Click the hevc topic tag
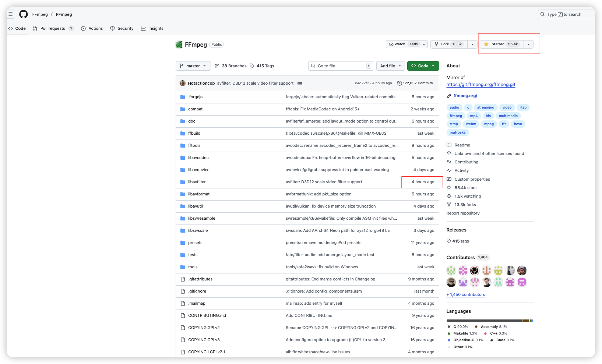Image resolution: width=602 pixels, height=364 pixels. click(x=518, y=124)
